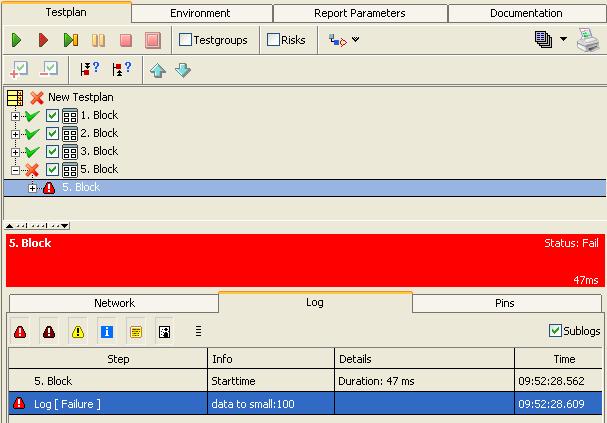Viewport: 607px width, 423px height.
Task: Open the Pins tab
Action: tap(505, 303)
